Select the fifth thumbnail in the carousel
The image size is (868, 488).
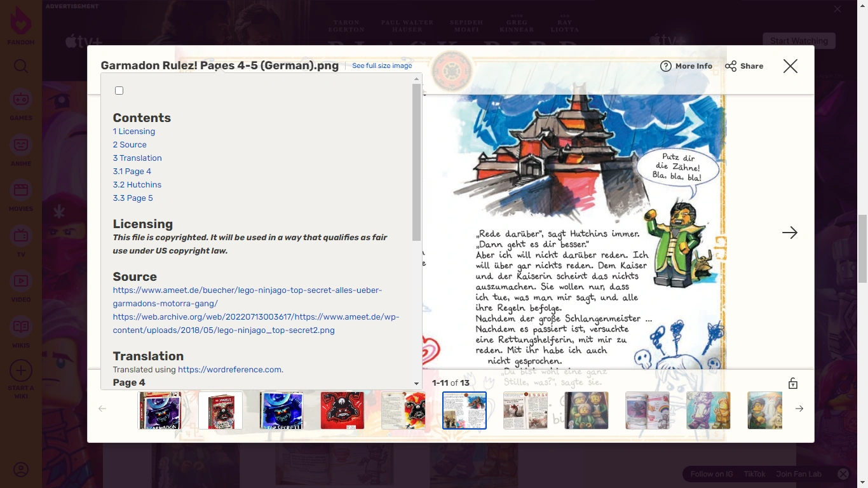tap(403, 410)
